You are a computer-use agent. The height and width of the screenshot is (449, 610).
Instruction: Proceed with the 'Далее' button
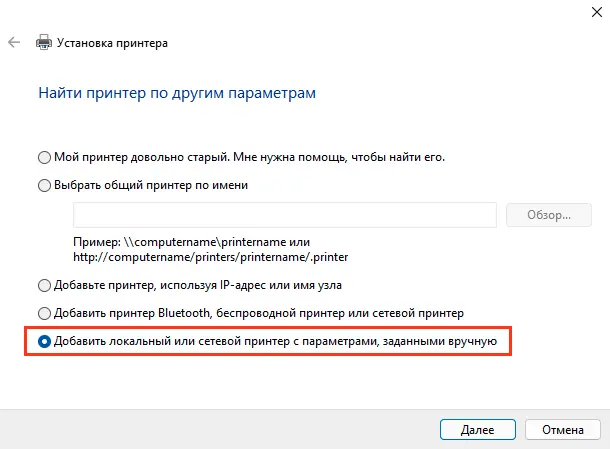tap(478, 430)
